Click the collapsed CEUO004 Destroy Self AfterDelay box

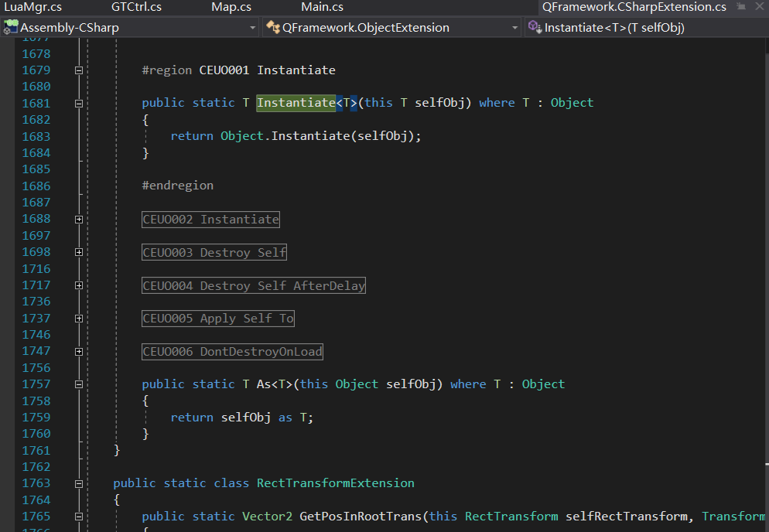pyautogui.click(x=254, y=285)
